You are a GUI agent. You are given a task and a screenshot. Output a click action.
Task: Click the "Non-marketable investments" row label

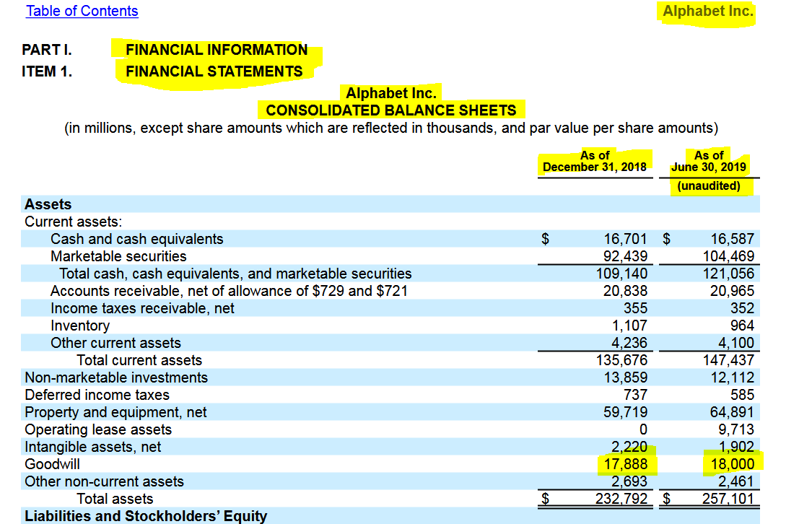[x=116, y=377]
